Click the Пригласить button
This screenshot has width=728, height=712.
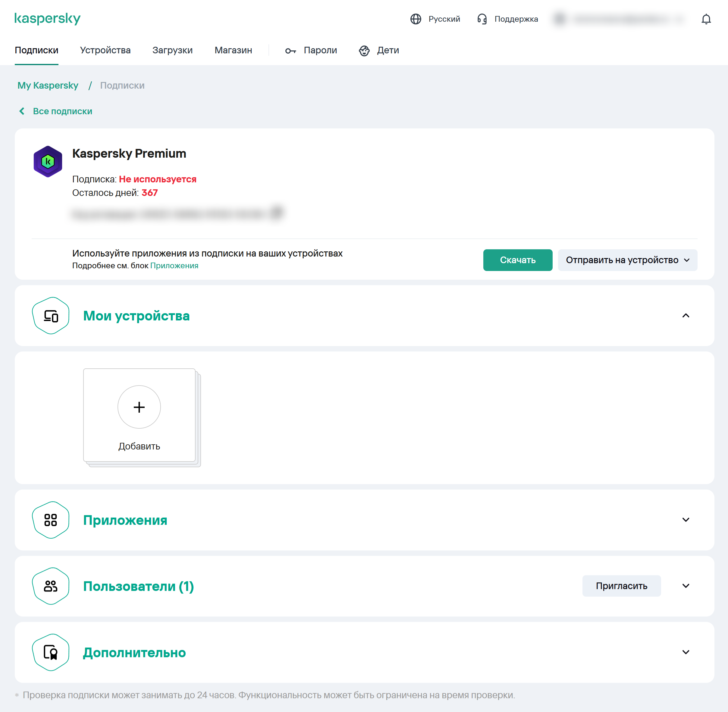coord(621,586)
